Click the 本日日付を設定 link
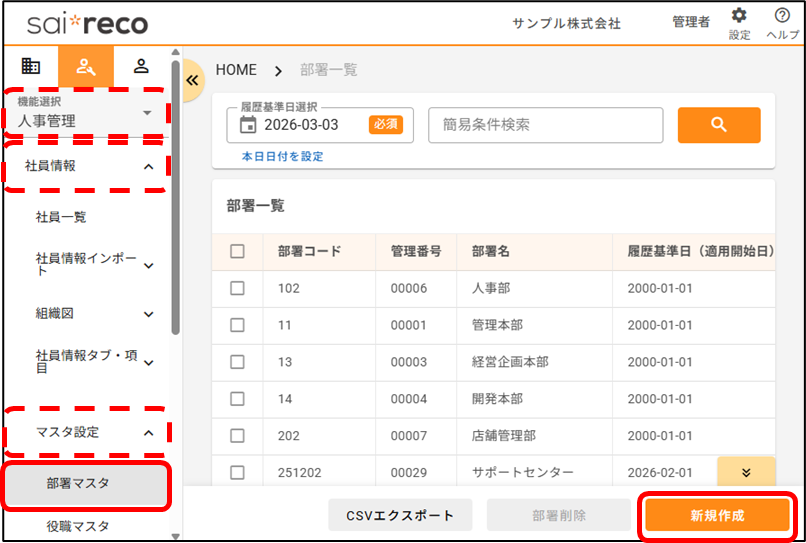 pos(282,157)
